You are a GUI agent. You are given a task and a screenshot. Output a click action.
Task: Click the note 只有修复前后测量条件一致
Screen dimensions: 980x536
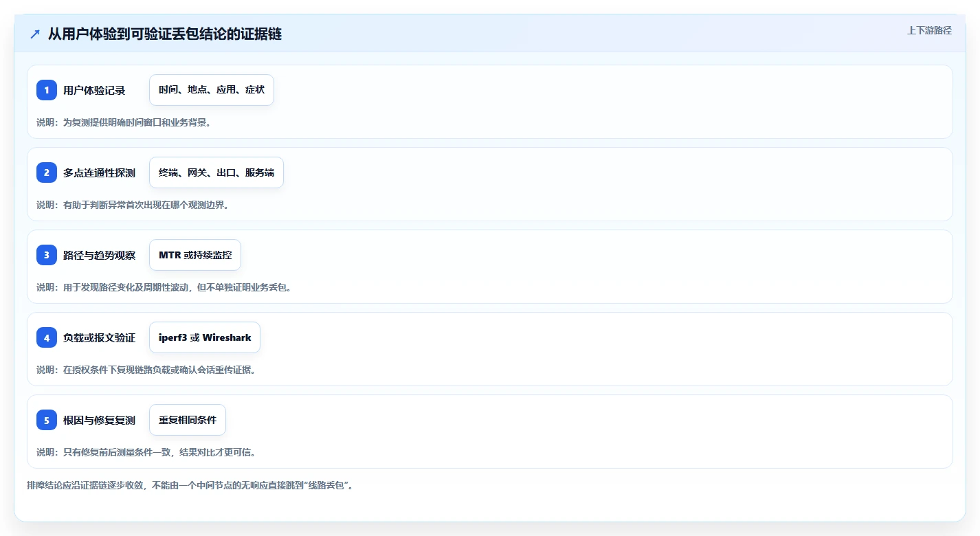146,452
